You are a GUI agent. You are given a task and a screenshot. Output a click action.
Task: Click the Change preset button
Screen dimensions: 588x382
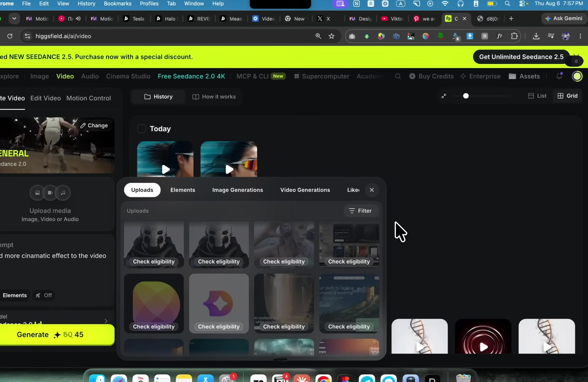94,126
